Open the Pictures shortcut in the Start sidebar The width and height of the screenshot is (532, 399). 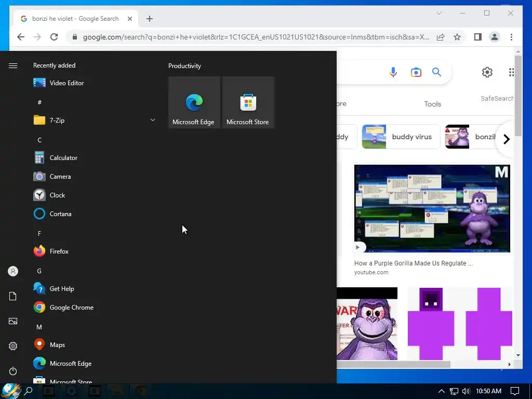pyautogui.click(x=13, y=321)
